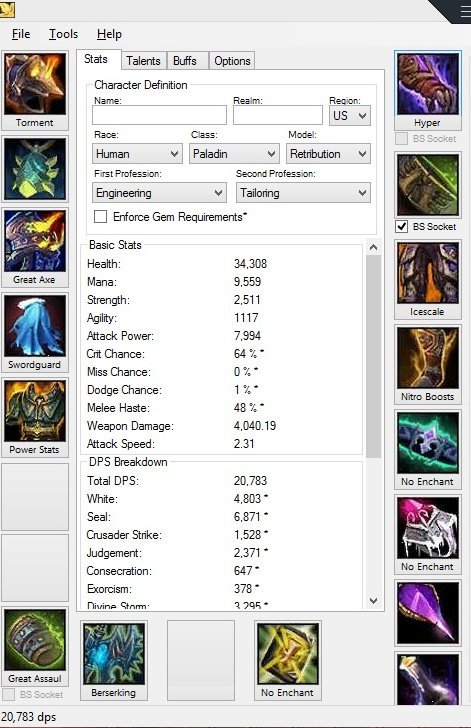Toggle the BS Socket checkbox under Hyper gloves
471x728 pixels.
[402, 138]
